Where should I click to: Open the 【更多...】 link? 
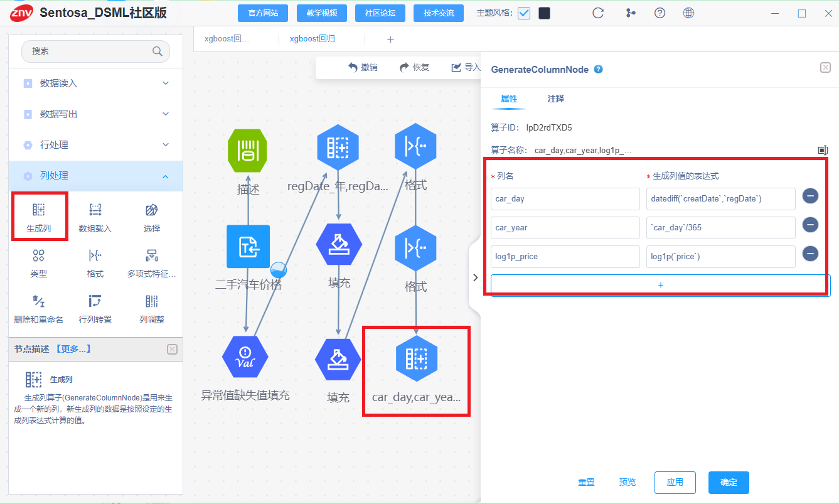click(73, 348)
